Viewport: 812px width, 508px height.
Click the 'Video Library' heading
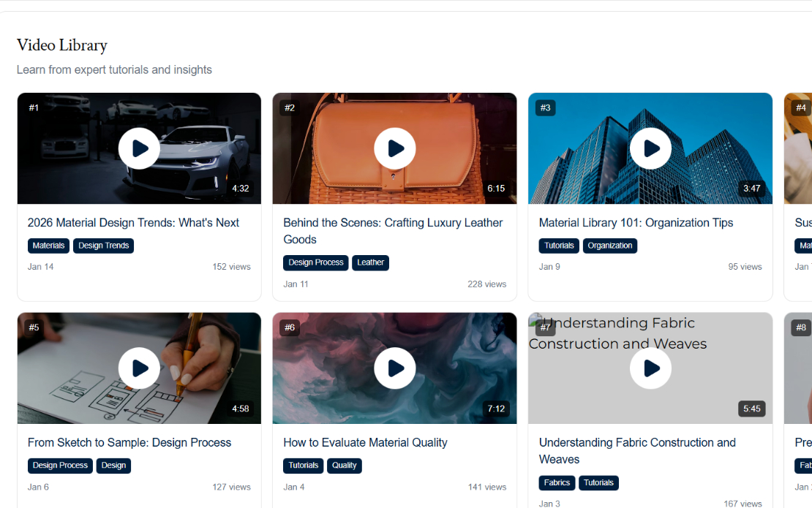pyautogui.click(x=62, y=45)
